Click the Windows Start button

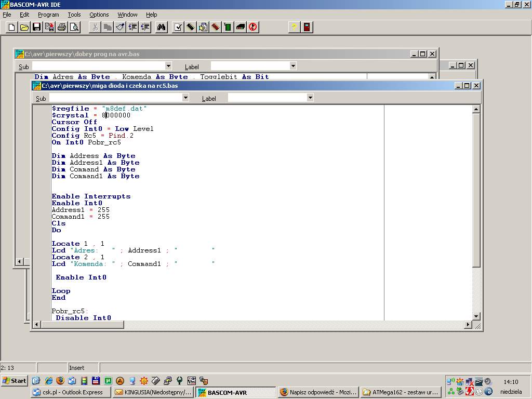15,381
